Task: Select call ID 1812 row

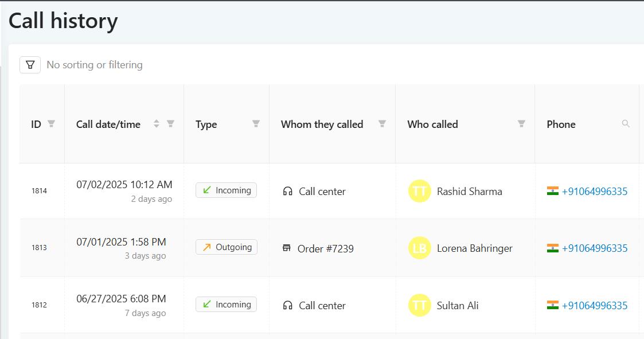Action: pyautogui.click(x=39, y=305)
